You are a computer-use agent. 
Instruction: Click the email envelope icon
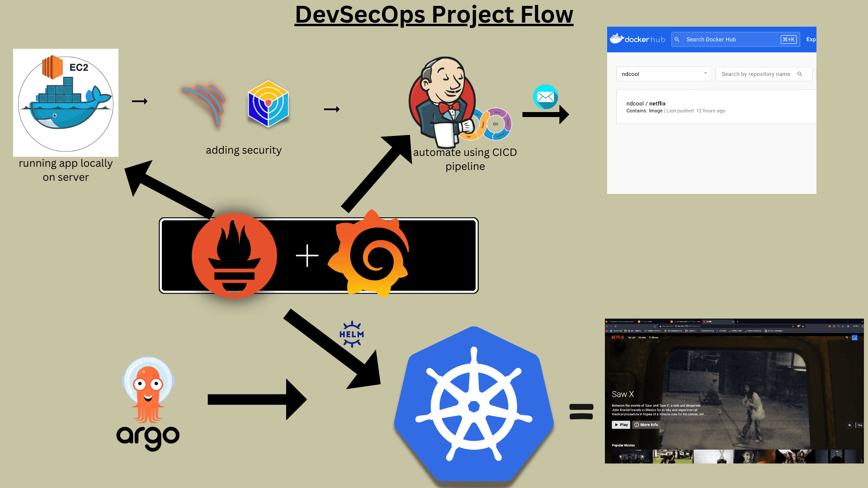coord(545,97)
